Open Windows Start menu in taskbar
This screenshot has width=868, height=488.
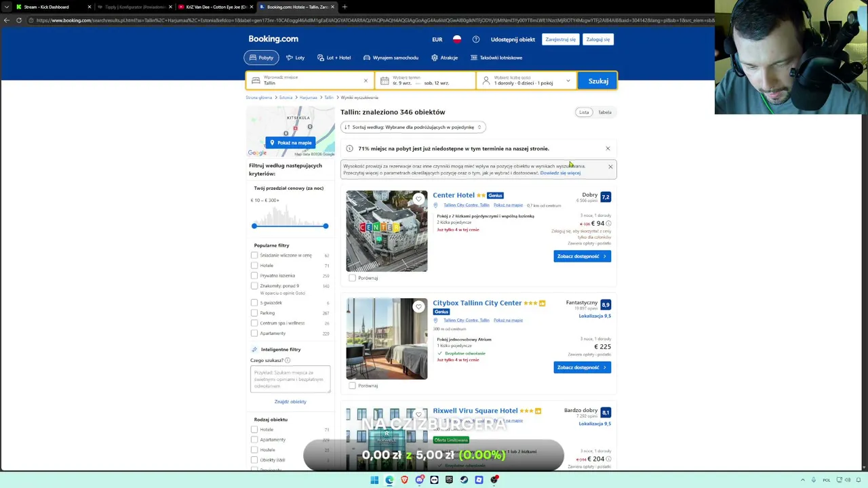tap(374, 480)
